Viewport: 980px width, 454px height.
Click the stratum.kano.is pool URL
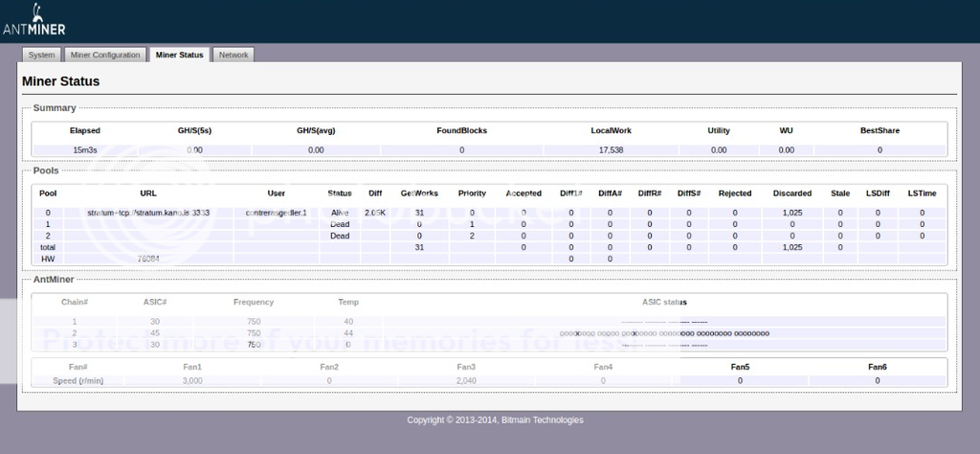(148, 213)
